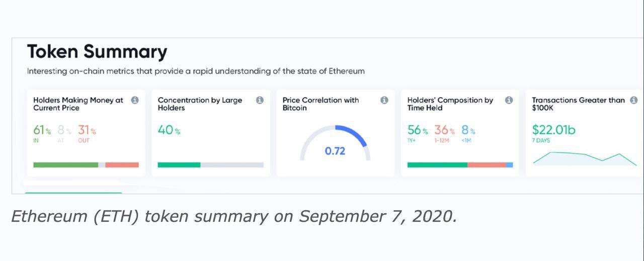Image resolution: width=644 pixels, height=261 pixels.
Task: Click the 0.72 correlation gauge value
Action: 335,151
